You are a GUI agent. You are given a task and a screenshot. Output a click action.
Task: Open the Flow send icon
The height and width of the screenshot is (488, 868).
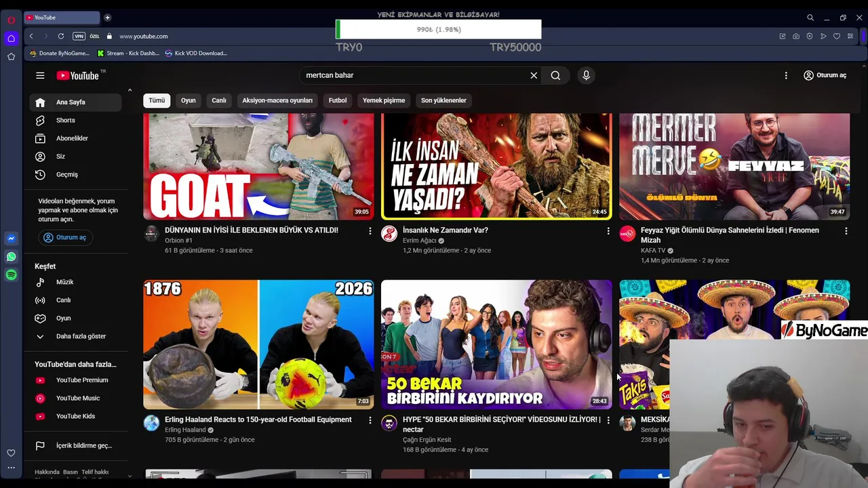[823, 36]
